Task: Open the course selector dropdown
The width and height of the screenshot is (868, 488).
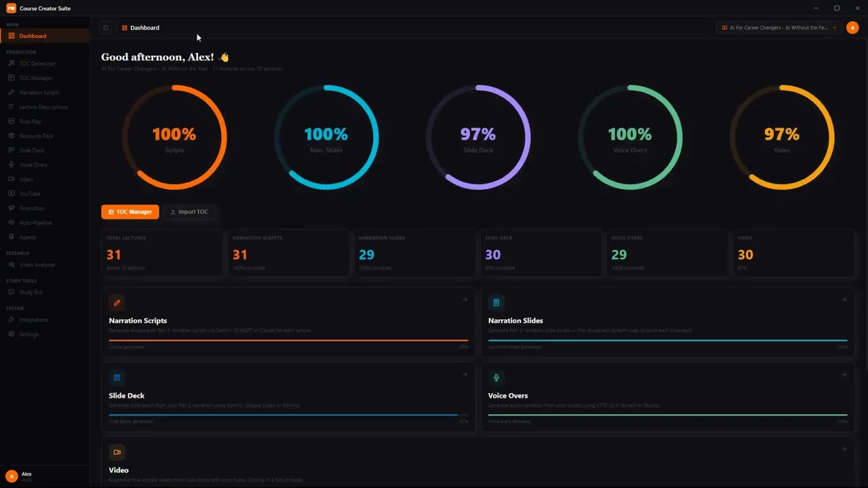Action: coord(778,28)
